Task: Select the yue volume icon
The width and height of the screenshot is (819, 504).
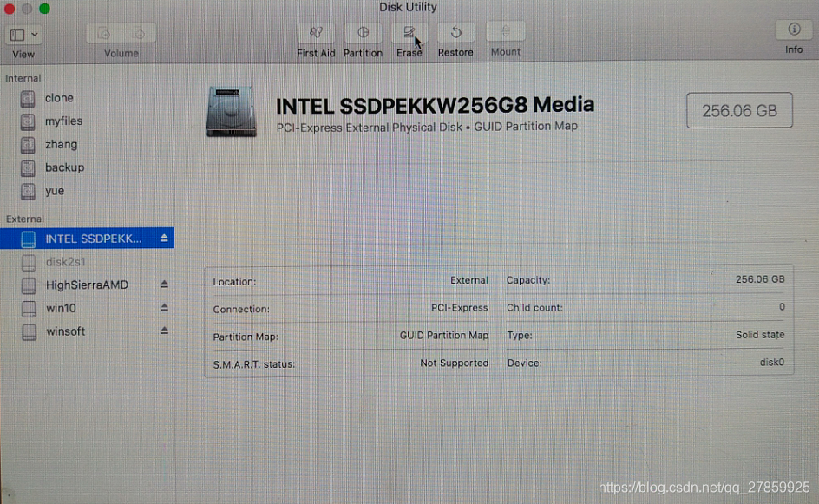Action: 28,191
